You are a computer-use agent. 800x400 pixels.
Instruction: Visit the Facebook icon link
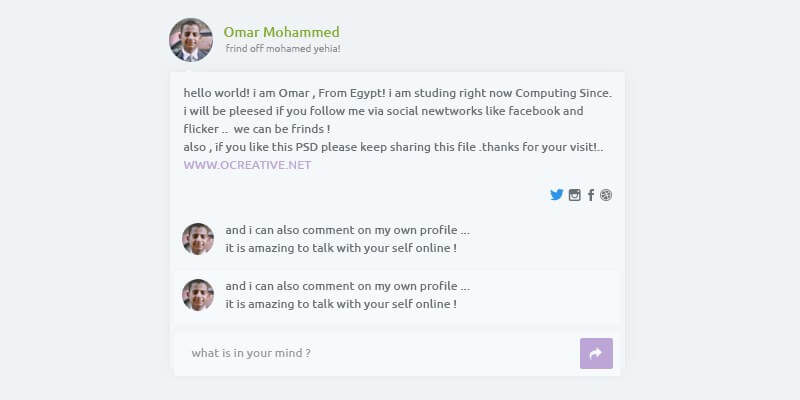click(x=591, y=195)
